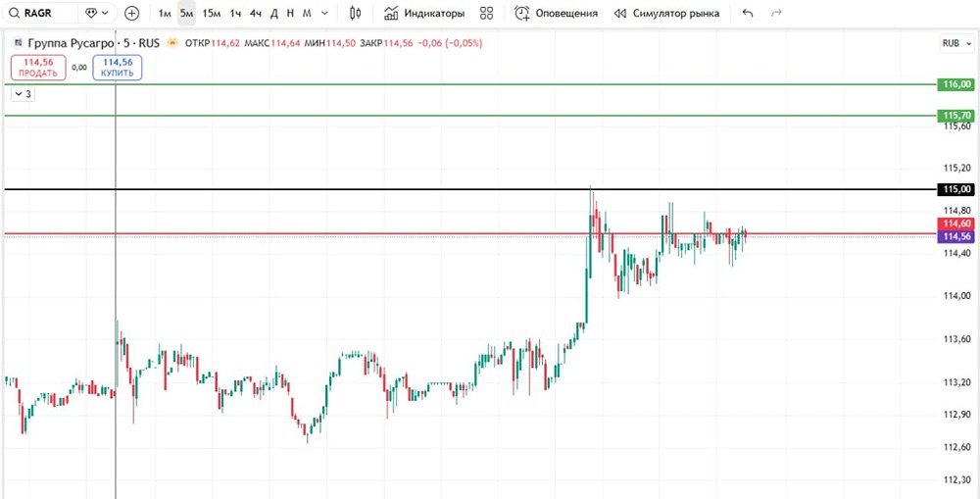Expand the timeframe list chevron
The height and width of the screenshot is (499, 980).
[x=323, y=13]
